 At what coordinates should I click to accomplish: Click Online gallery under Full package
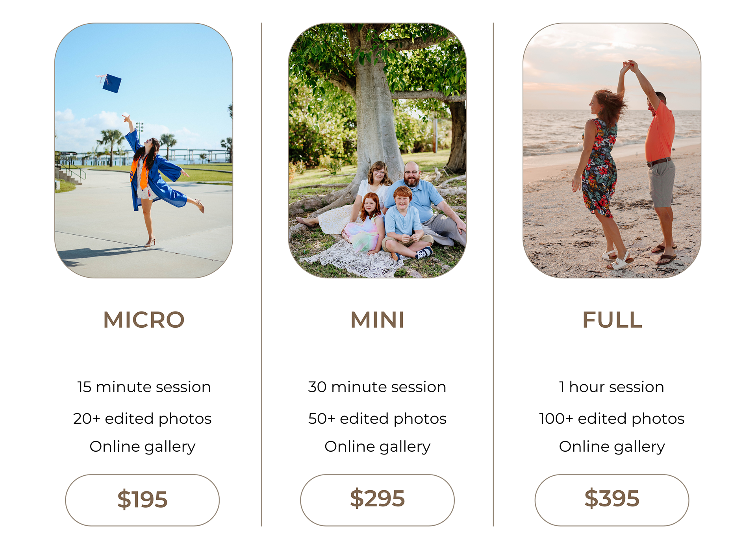pyautogui.click(x=612, y=447)
